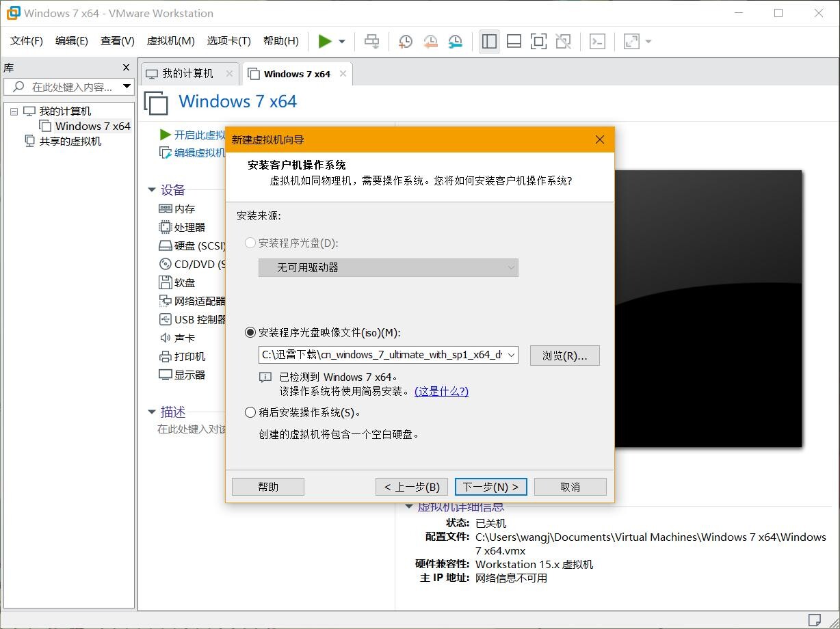Collapse the 设备 section
840x629 pixels.
tap(152, 190)
